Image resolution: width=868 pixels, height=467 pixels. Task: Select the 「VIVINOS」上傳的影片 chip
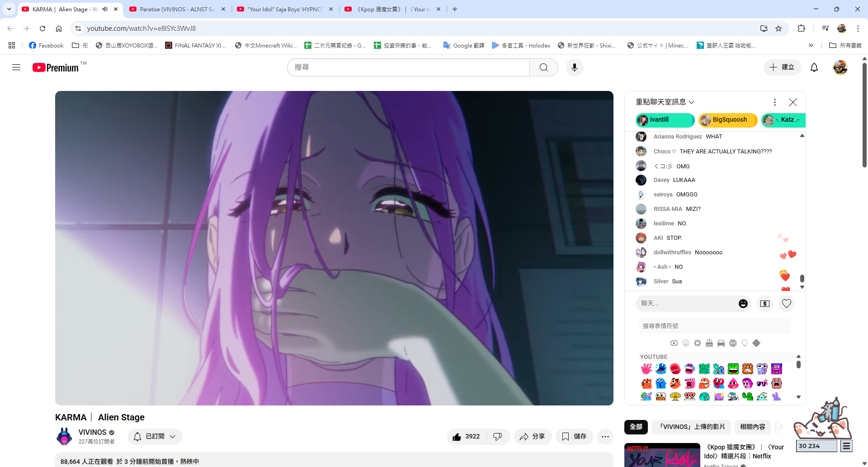click(691, 427)
